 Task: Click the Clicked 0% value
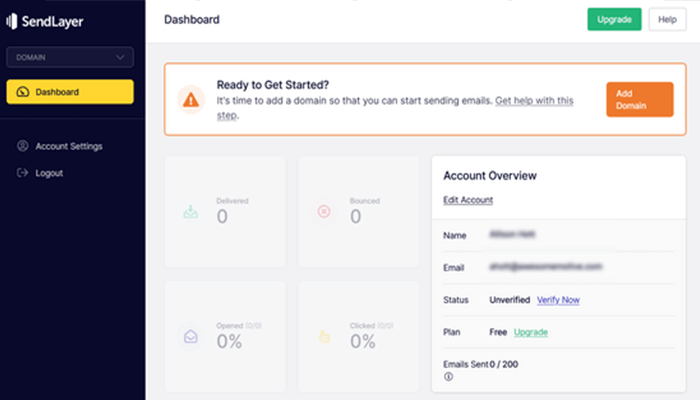point(362,342)
